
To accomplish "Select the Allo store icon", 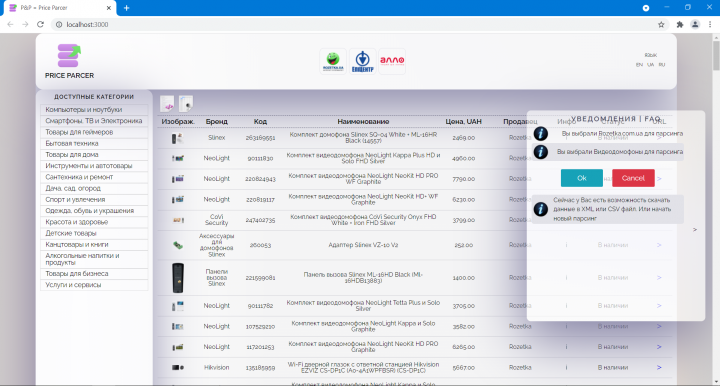I will click(392, 61).
